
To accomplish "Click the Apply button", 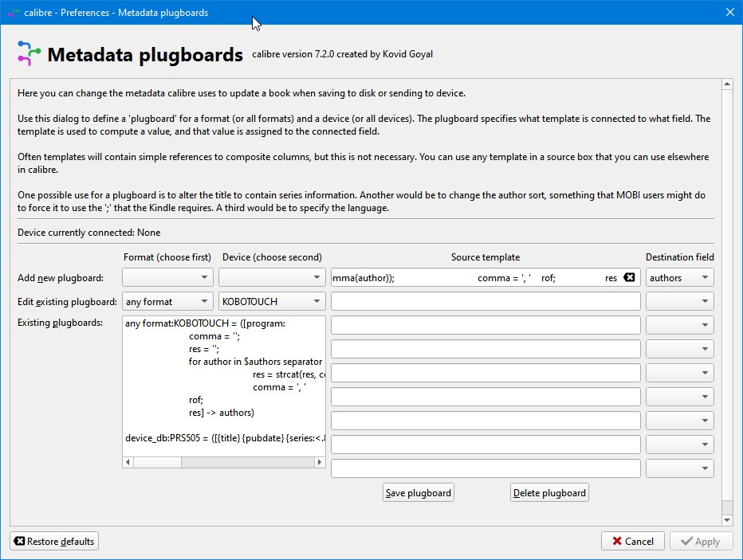I will (x=702, y=541).
